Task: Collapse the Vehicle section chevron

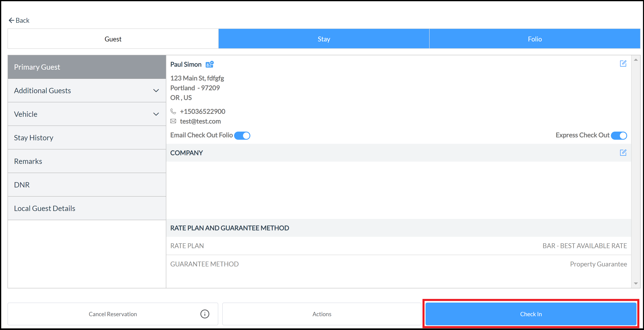Action: (156, 114)
